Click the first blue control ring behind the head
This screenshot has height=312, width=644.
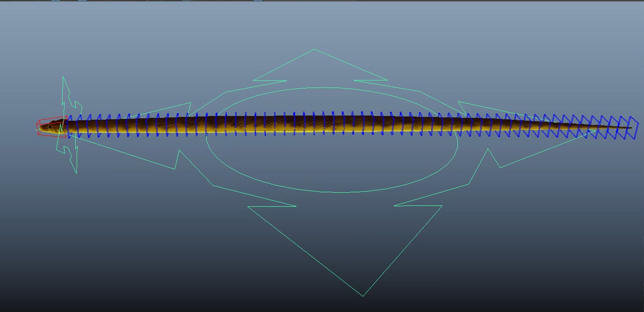(x=70, y=126)
